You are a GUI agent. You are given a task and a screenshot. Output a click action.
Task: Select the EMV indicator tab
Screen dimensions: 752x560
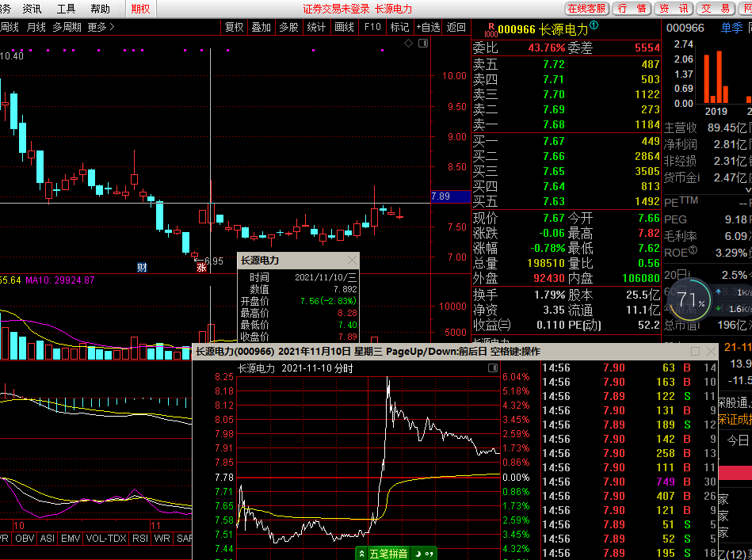click(x=71, y=539)
